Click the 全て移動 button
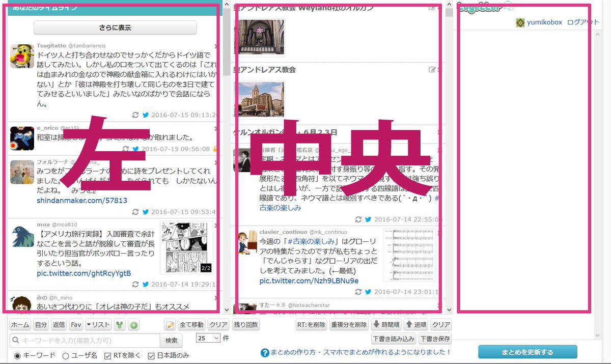611x364 pixels. pos(192,325)
